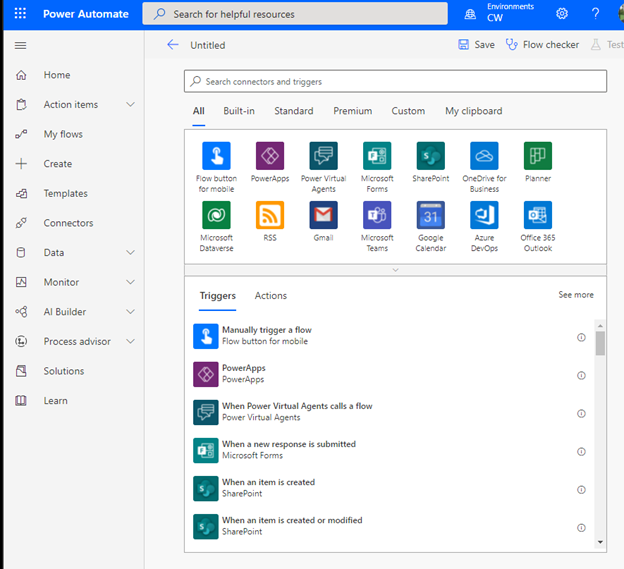This screenshot has height=569, width=624.
Task: Show info for Manually trigger a flow
Action: [581, 337]
